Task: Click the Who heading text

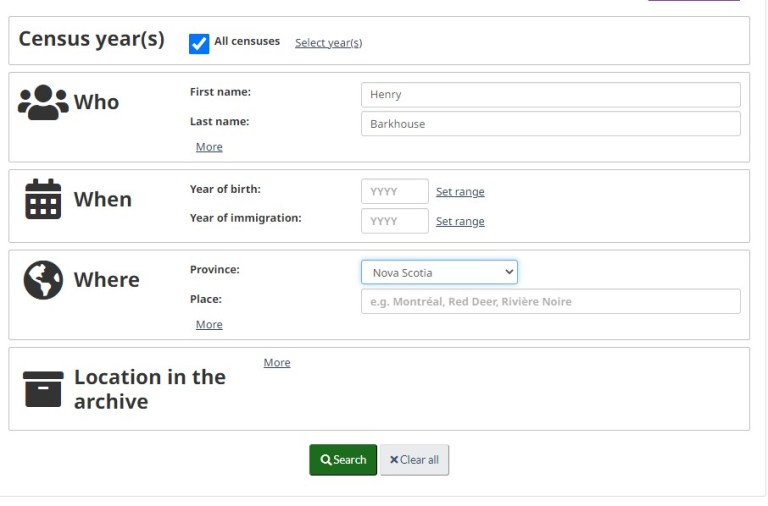Action: click(96, 102)
